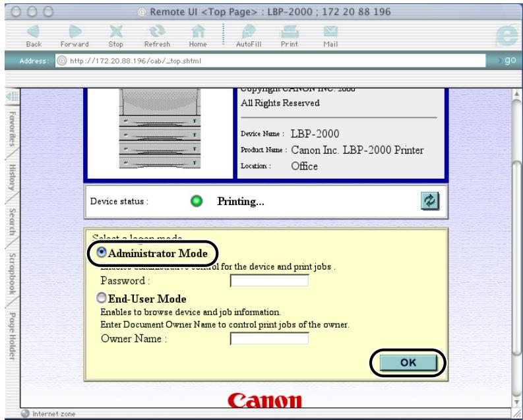Viewport: 523px width, 420px height.
Task: Click the Owner Name input field
Action: pos(270,339)
